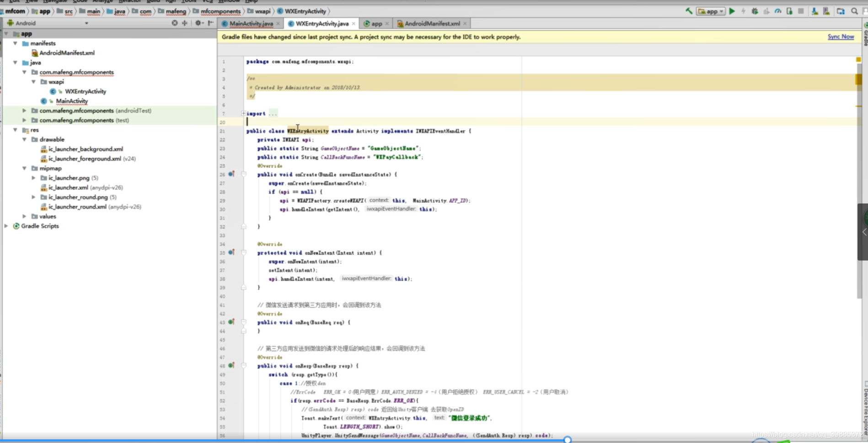
Task: Collapse the manifests folder
Action: tap(16, 43)
